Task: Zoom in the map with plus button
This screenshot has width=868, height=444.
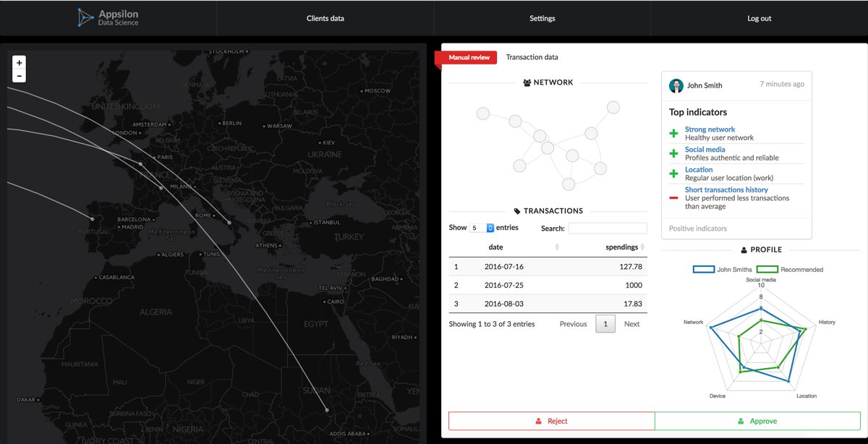Action: pyautogui.click(x=20, y=63)
